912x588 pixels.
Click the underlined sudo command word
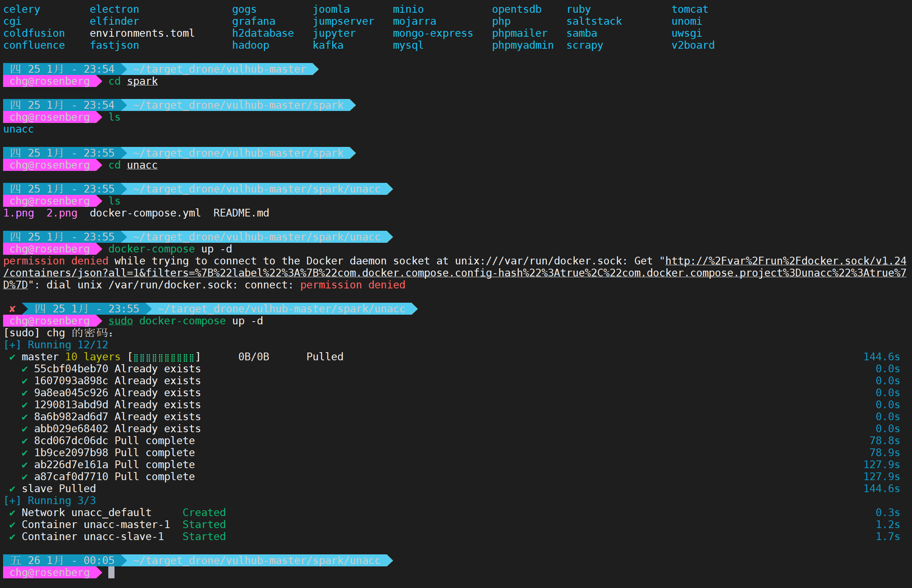pos(120,321)
